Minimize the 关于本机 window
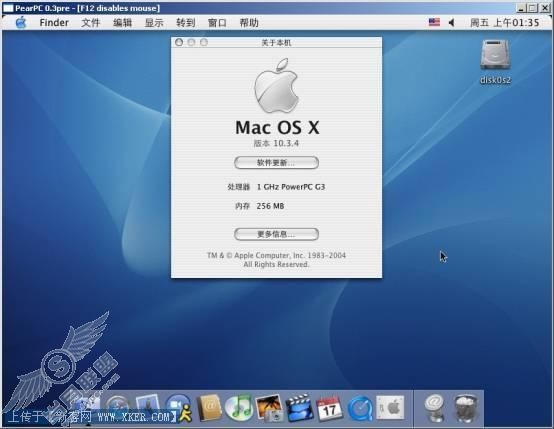 click(191, 42)
